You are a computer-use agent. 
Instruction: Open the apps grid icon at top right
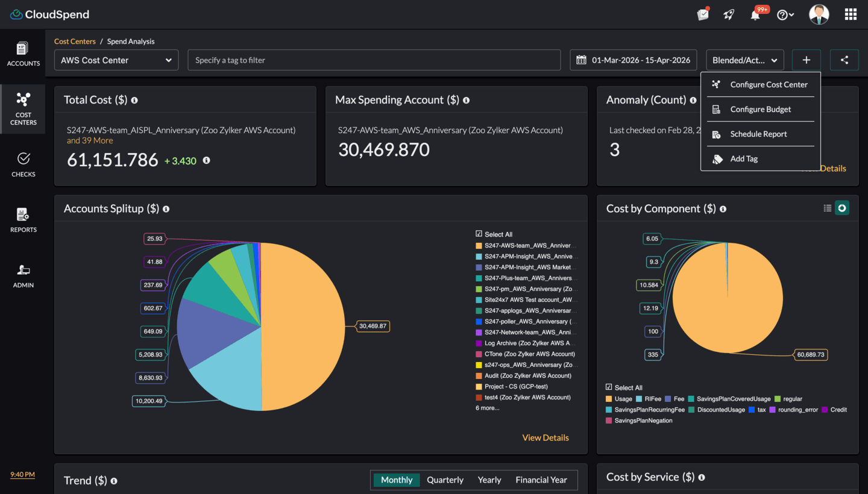click(851, 14)
